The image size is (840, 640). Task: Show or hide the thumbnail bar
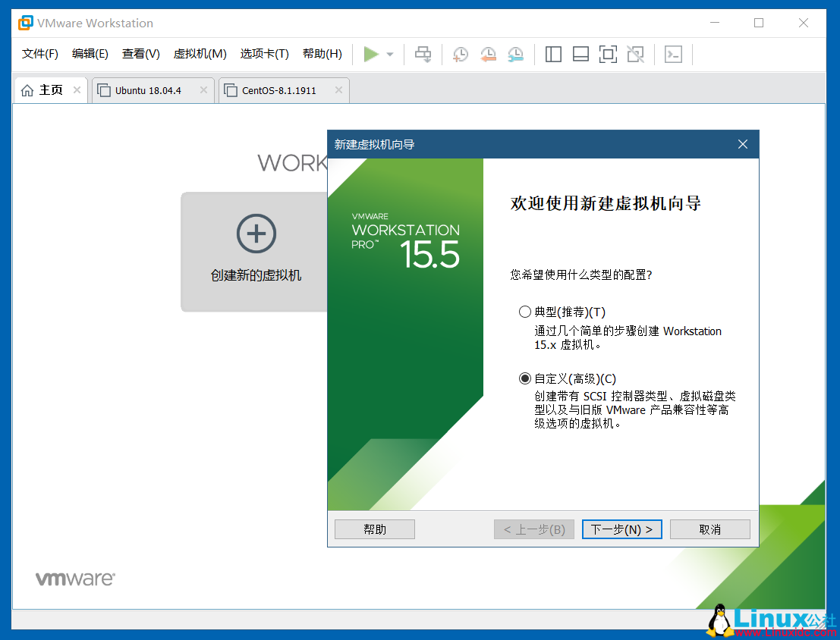pyautogui.click(x=580, y=54)
